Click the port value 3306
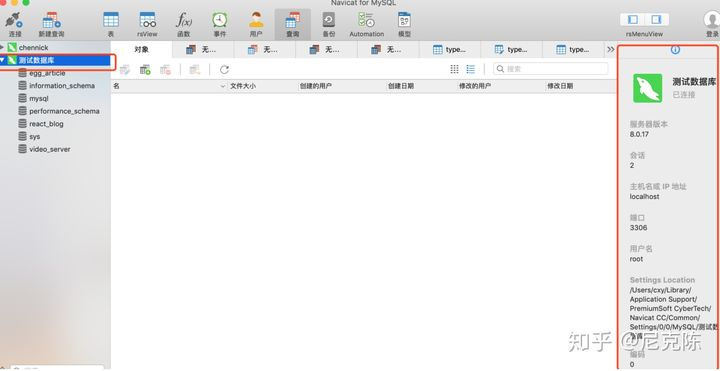This screenshot has width=720, height=371. click(x=639, y=228)
